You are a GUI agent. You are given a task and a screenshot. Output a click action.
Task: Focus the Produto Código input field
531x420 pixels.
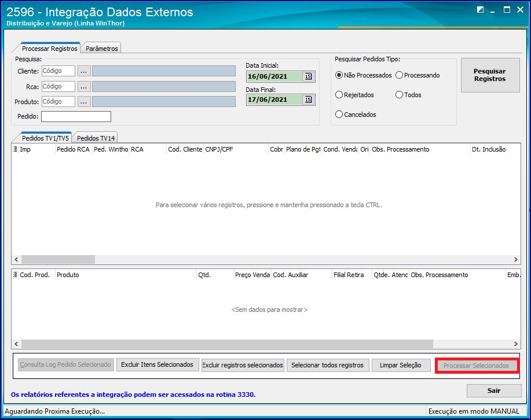click(x=58, y=102)
